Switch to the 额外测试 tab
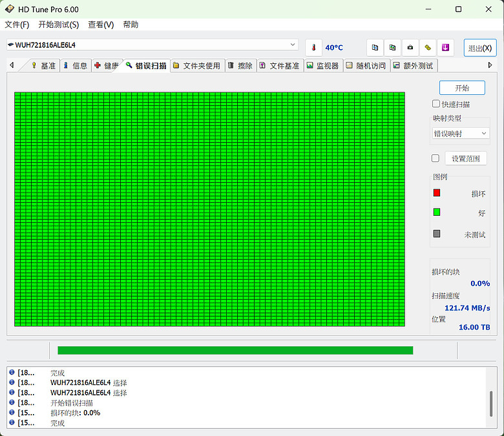 click(x=414, y=66)
